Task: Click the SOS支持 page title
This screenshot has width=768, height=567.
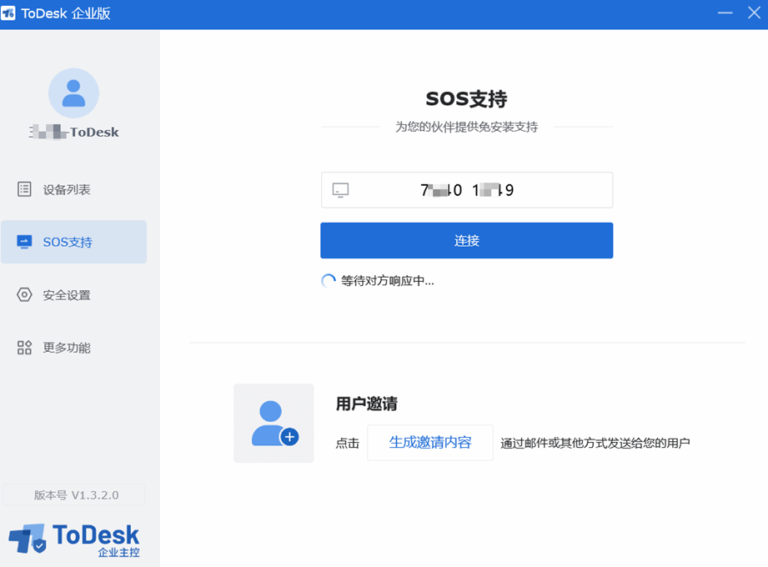Action: (466, 99)
